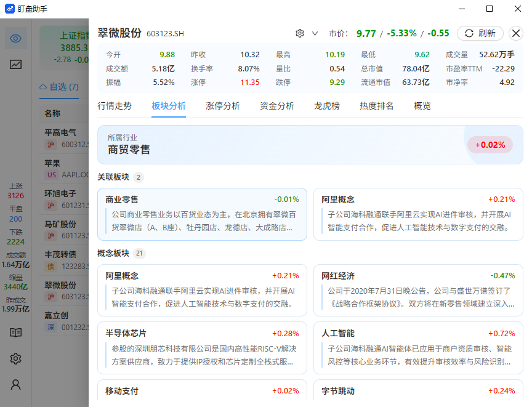Viewport: 532px width, 407px height.
Task: Select 平高电气 in the watchlist
Action: coord(64,138)
